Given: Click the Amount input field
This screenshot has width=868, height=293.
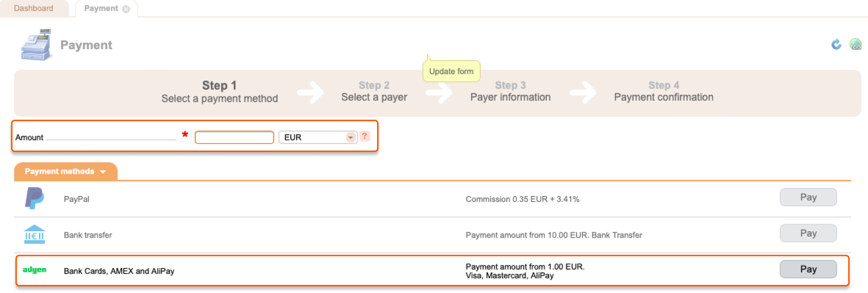Looking at the screenshot, I should click(234, 138).
